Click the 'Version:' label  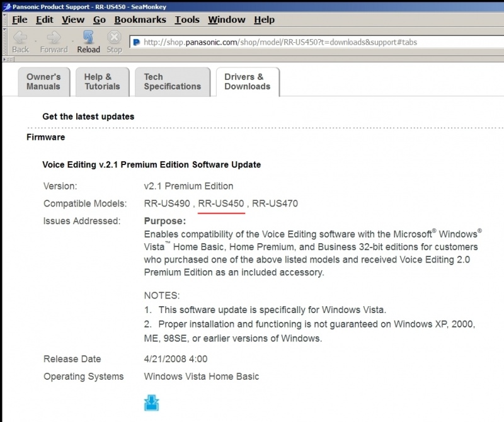tap(60, 186)
